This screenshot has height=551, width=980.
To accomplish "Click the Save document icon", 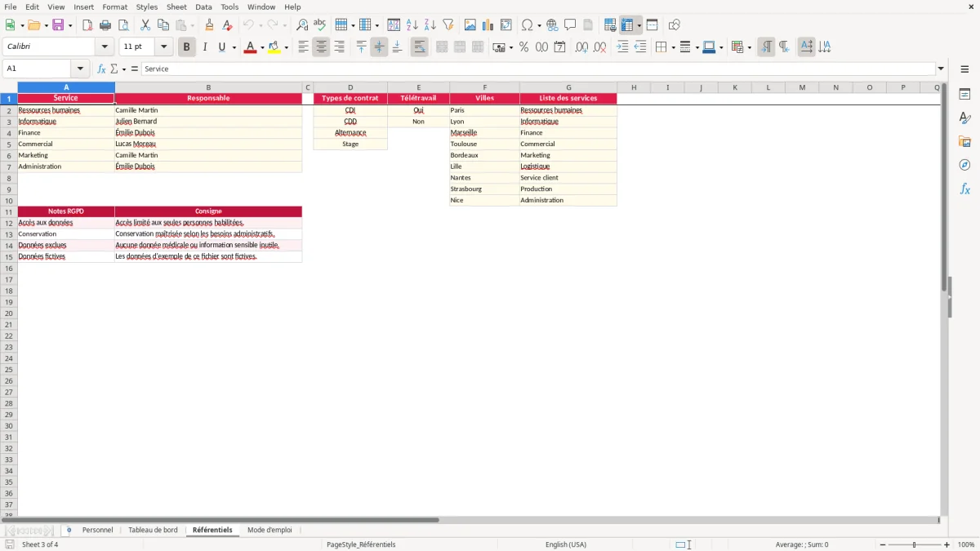I will [x=58, y=25].
